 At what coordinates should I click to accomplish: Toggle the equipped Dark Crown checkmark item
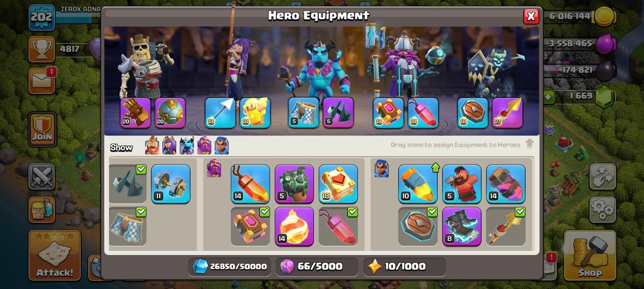pyautogui.click(x=127, y=184)
